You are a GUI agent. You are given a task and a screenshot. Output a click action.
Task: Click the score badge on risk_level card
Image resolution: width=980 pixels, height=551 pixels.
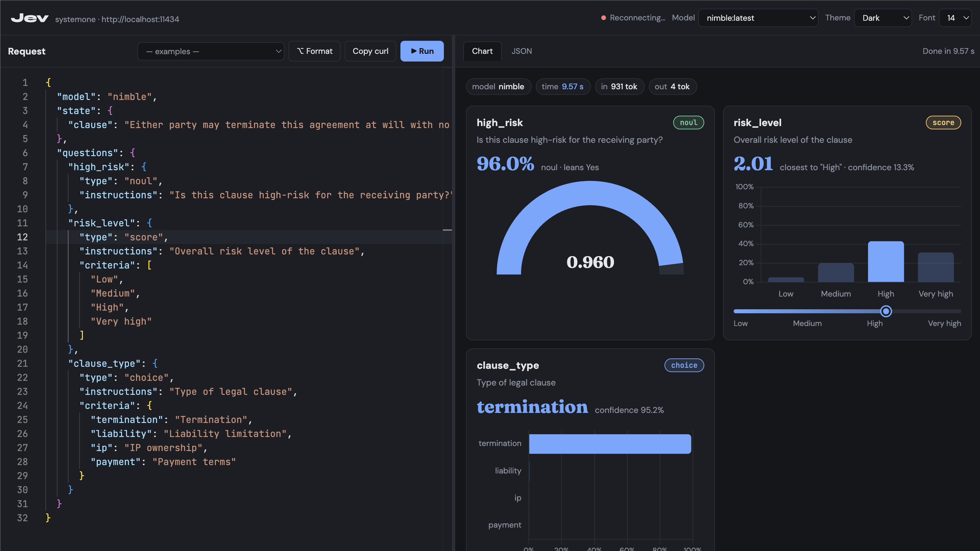(x=943, y=122)
